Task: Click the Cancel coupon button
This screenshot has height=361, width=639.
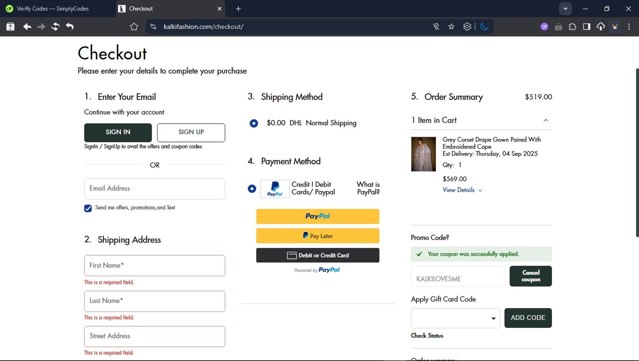Action: click(531, 276)
